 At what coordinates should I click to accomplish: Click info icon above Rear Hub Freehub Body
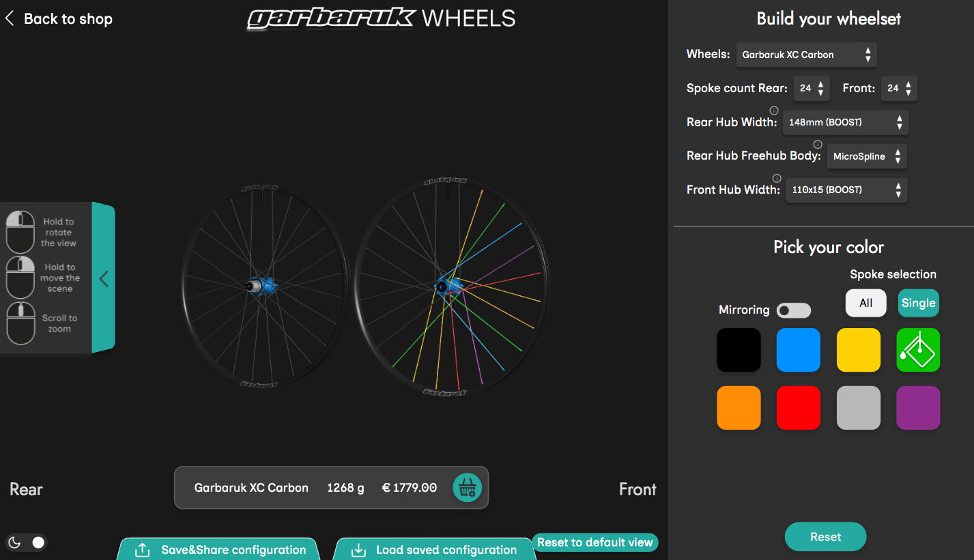[x=818, y=144]
